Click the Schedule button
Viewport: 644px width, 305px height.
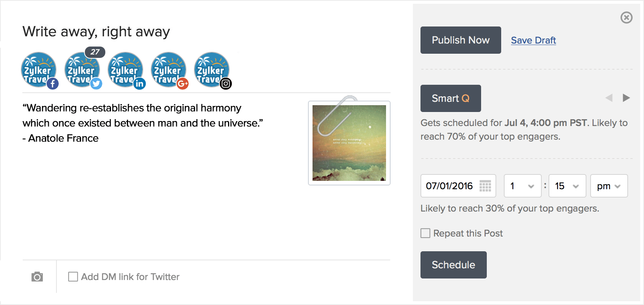[453, 265]
